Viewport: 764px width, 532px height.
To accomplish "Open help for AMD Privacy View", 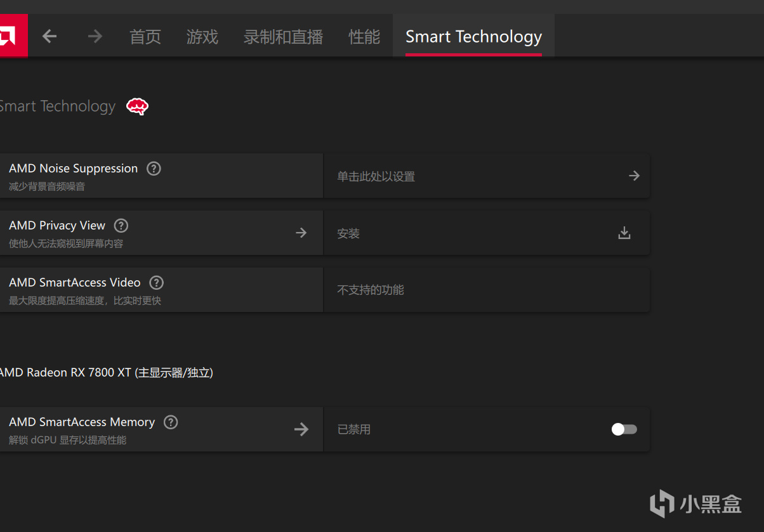I will point(121,226).
